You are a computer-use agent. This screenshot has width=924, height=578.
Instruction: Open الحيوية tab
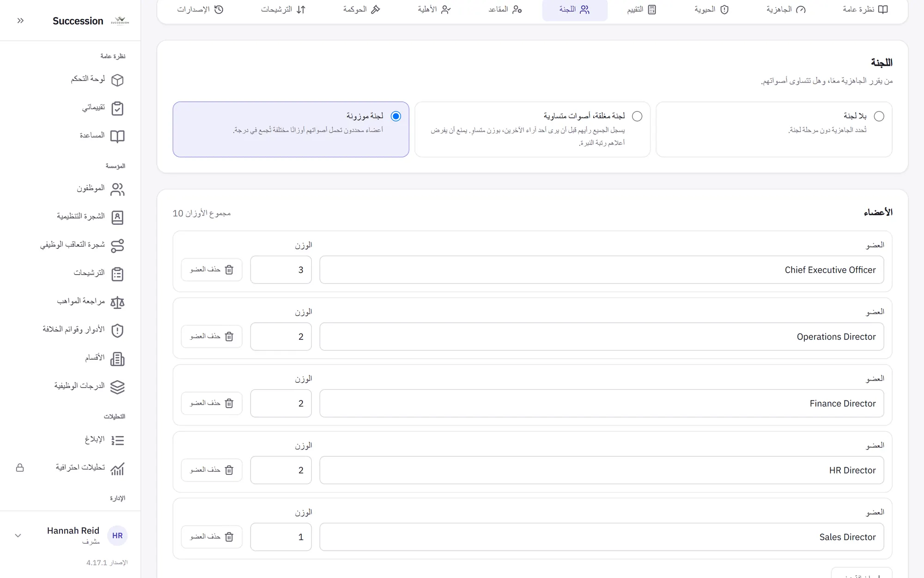(x=711, y=9)
